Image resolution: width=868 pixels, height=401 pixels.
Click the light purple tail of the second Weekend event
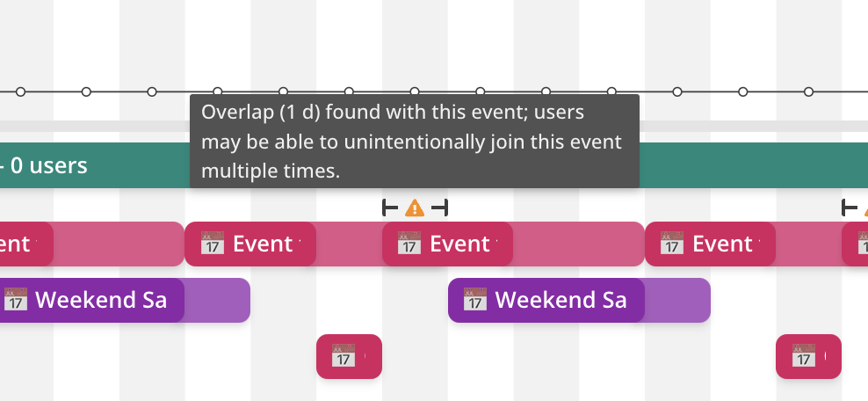676,300
